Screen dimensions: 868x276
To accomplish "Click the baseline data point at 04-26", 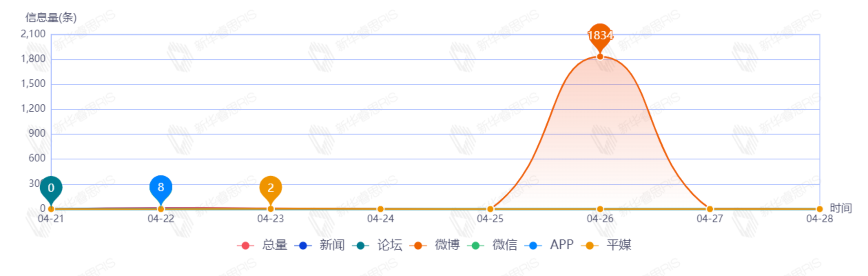I will (600, 209).
